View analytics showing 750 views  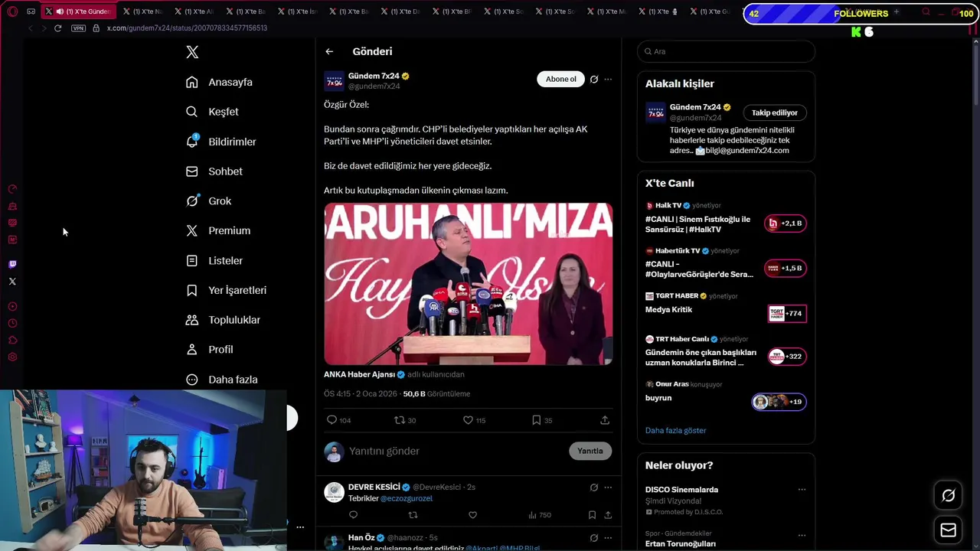pos(540,515)
